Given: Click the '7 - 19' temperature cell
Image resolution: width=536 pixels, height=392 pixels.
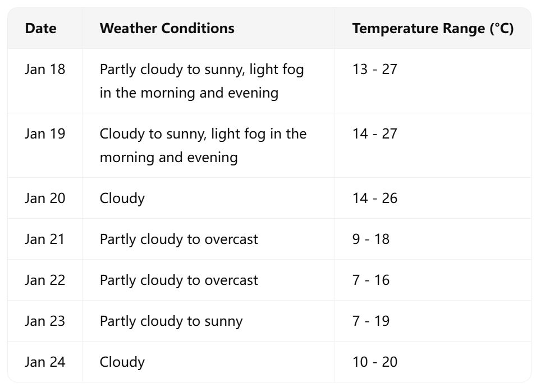Looking at the screenshot, I should [x=370, y=321].
